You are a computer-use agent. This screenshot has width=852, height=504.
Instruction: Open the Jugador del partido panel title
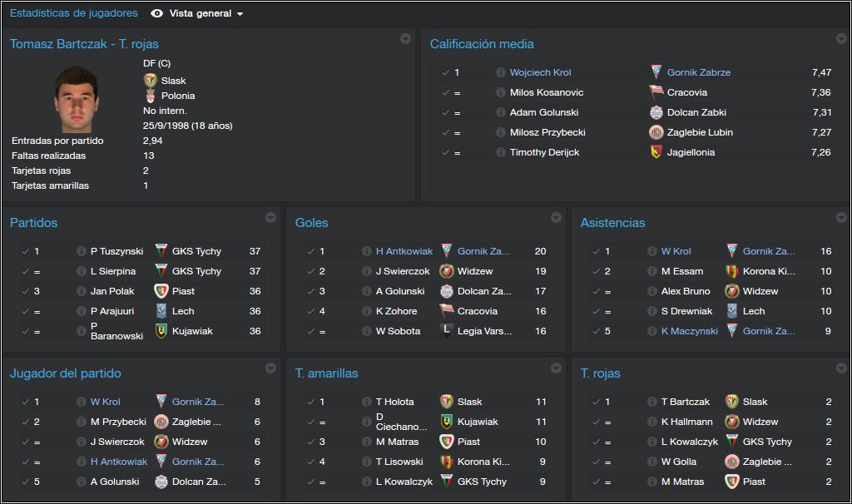click(65, 373)
